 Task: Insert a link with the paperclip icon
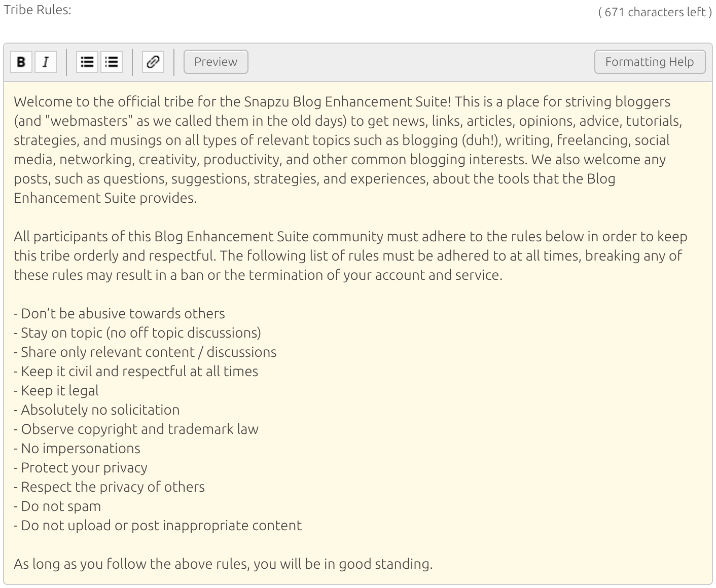tap(153, 62)
